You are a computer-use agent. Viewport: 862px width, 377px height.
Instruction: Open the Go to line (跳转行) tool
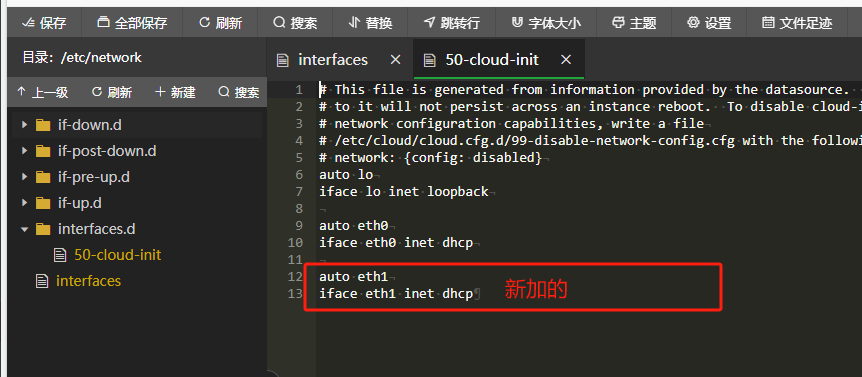(452, 23)
